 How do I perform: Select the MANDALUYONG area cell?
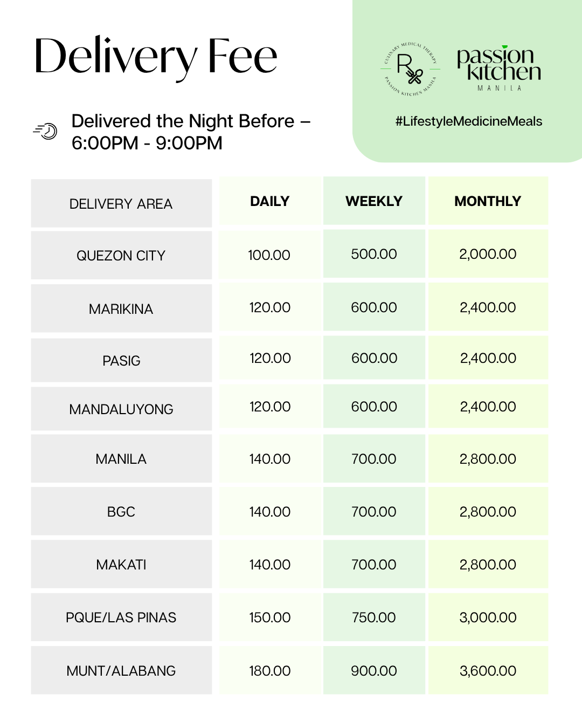pos(121,409)
